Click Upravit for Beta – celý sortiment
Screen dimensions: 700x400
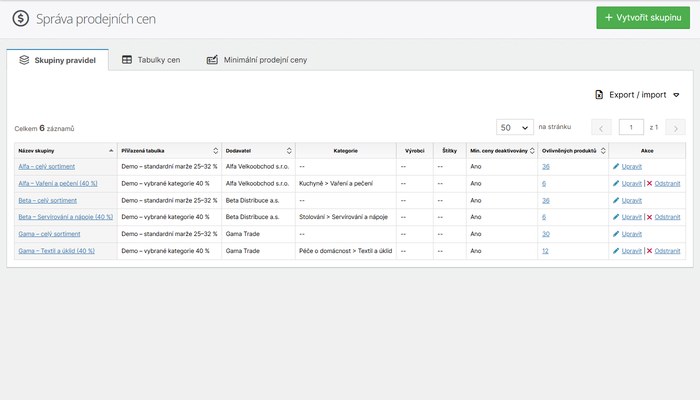632,200
